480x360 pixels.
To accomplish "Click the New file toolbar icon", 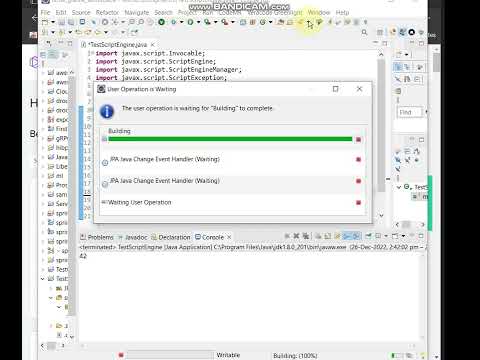I will [45, 22].
